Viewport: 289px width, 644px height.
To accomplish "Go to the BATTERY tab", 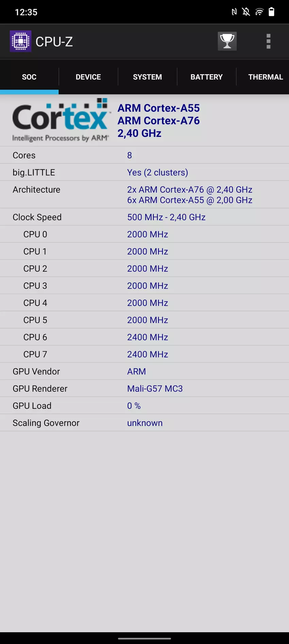I will 206,77.
